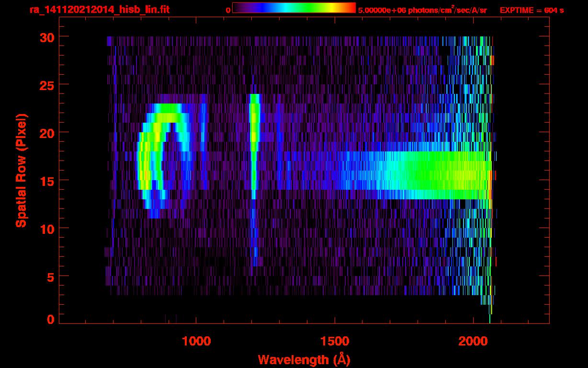
Task: Click the EXPTIME = 604 s text
Action: [x=531, y=10]
